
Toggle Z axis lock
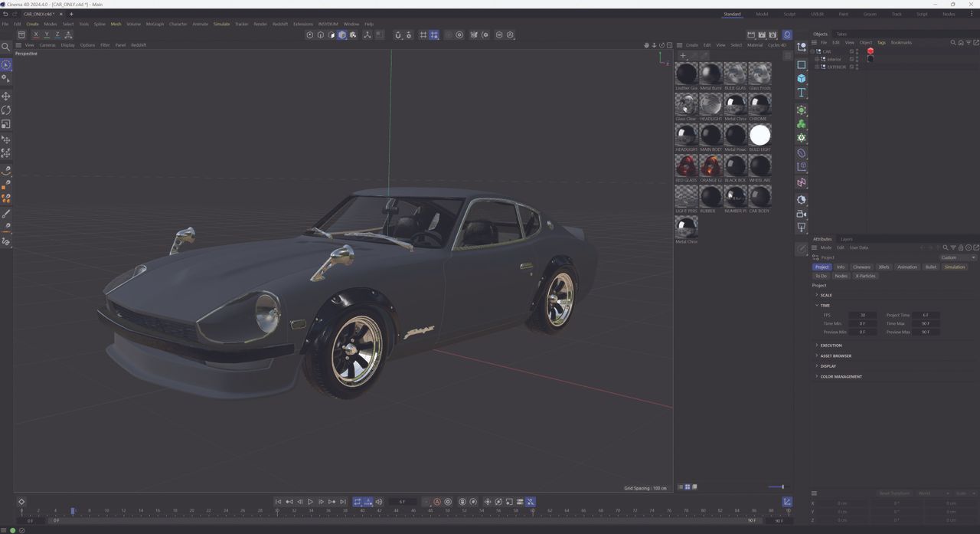(x=57, y=34)
